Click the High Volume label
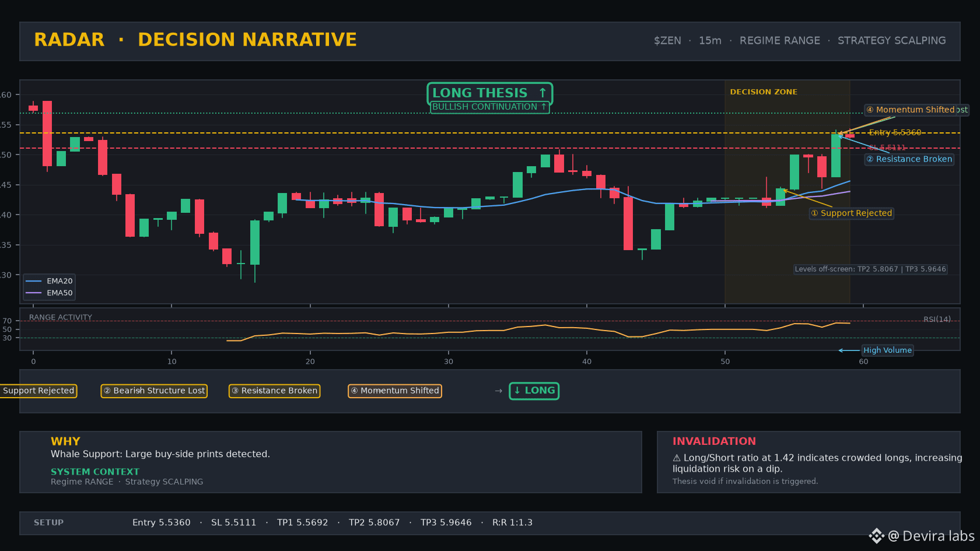This screenshot has width=980, height=551. [887, 350]
